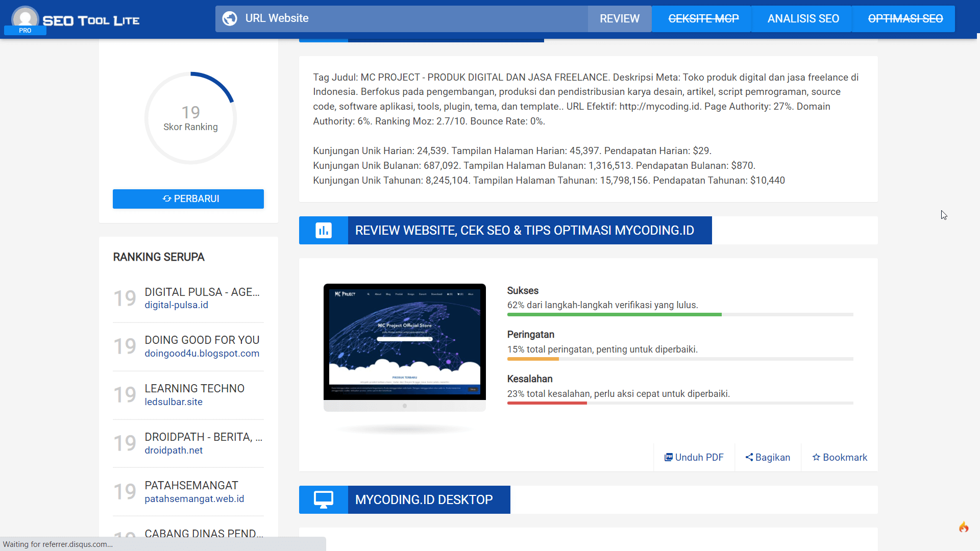This screenshot has height=551, width=980.
Task: Click the flame icon at bottom right
Action: pos(964,527)
